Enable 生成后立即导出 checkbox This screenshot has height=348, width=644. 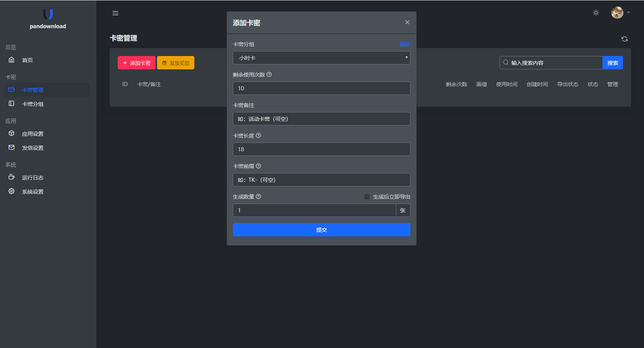(x=367, y=196)
